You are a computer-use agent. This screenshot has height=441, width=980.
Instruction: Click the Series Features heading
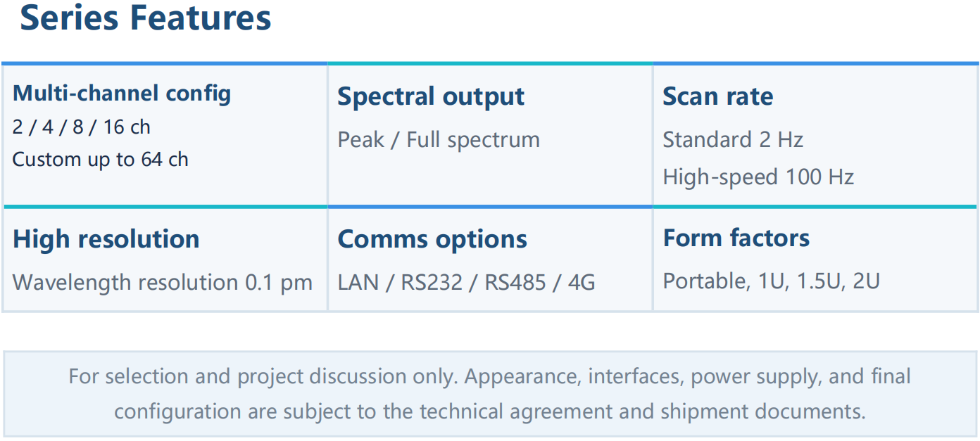[x=145, y=18]
